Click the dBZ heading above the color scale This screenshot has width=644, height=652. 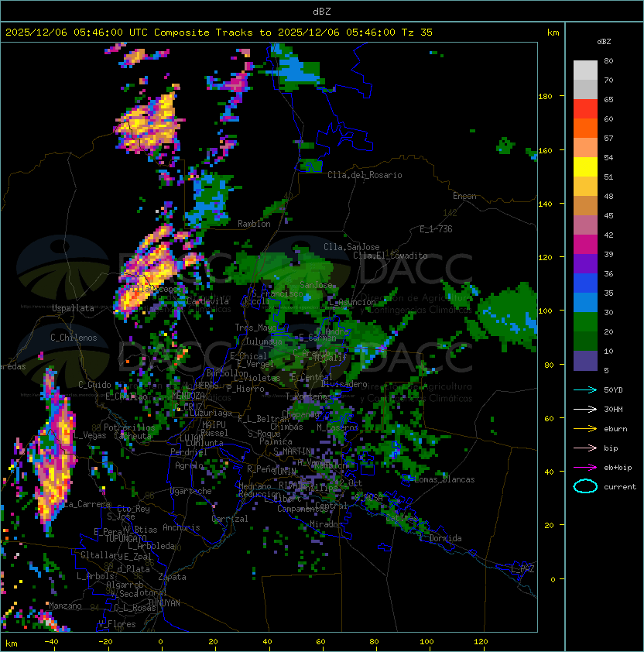point(604,42)
